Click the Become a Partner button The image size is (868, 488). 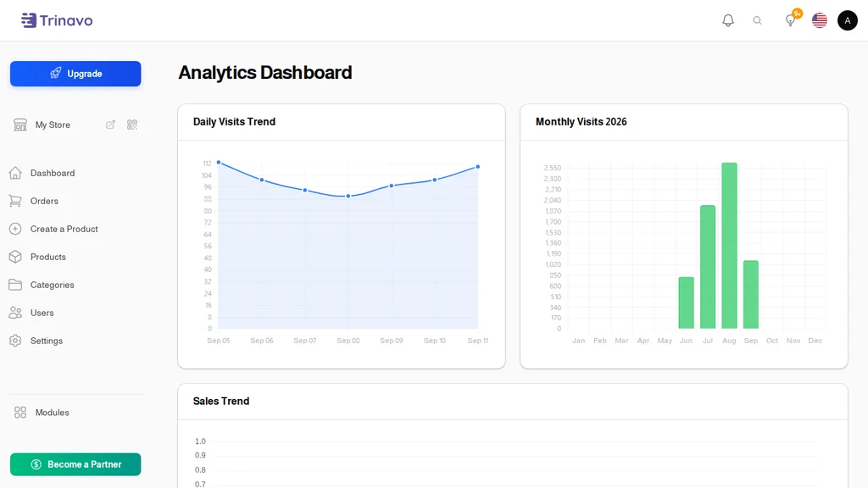[x=75, y=464]
